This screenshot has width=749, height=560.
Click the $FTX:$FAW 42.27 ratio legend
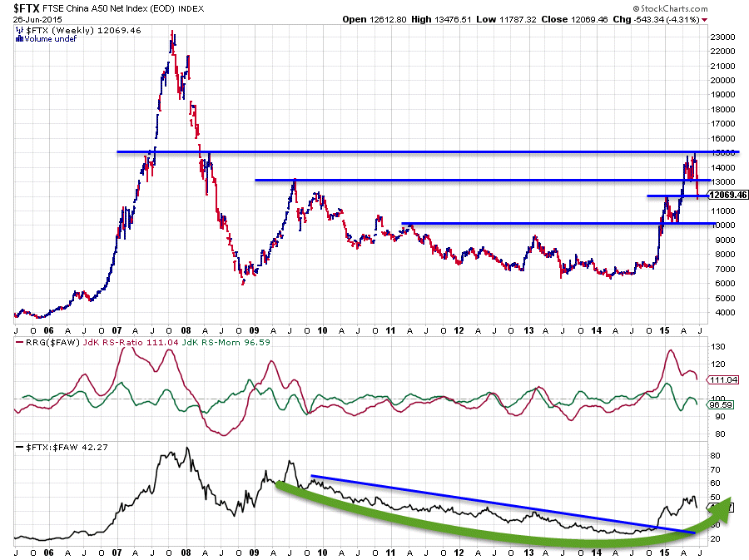point(67,448)
